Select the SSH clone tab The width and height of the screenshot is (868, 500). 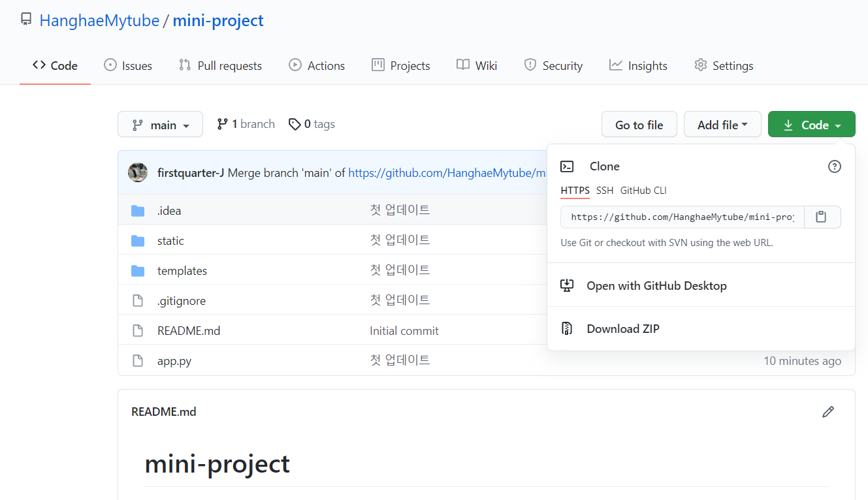tap(605, 191)
